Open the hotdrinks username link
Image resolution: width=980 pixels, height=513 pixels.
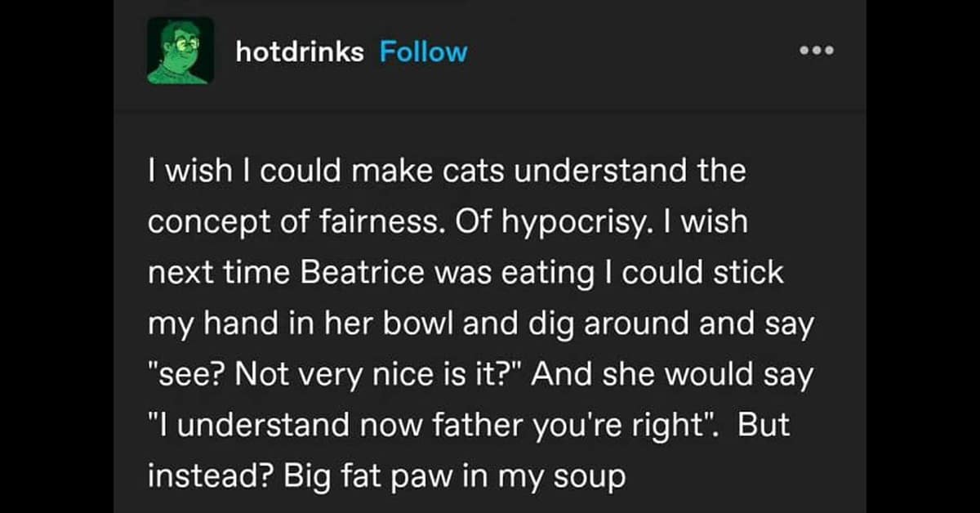click(299, 52)
